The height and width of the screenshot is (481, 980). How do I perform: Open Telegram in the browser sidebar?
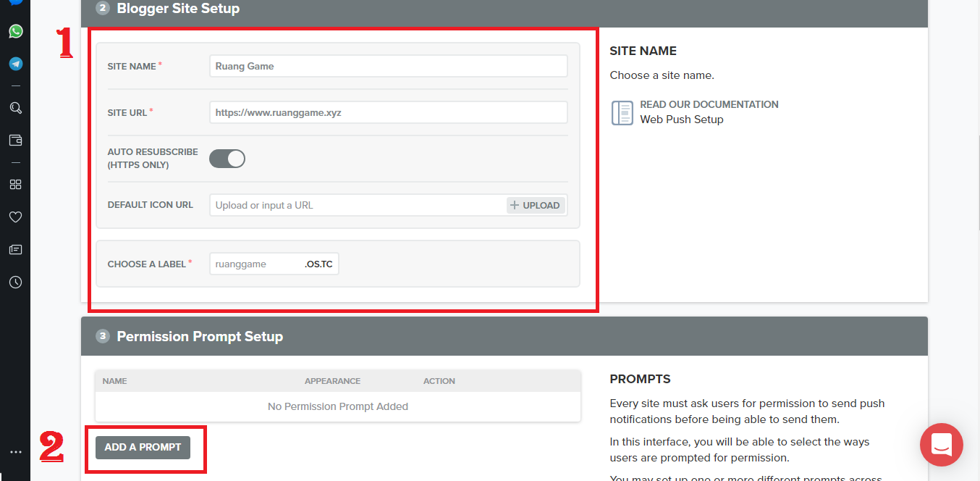pyautogui.click(x=15, y=64)
